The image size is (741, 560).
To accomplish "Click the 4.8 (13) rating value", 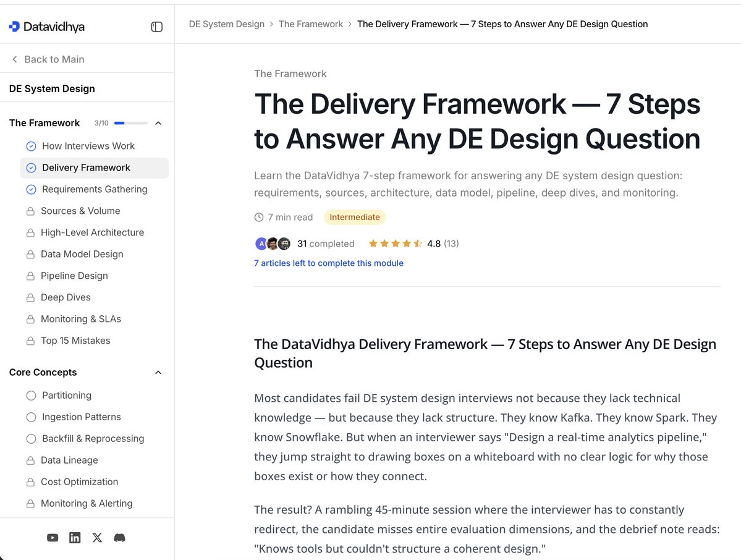I will 442,244.
